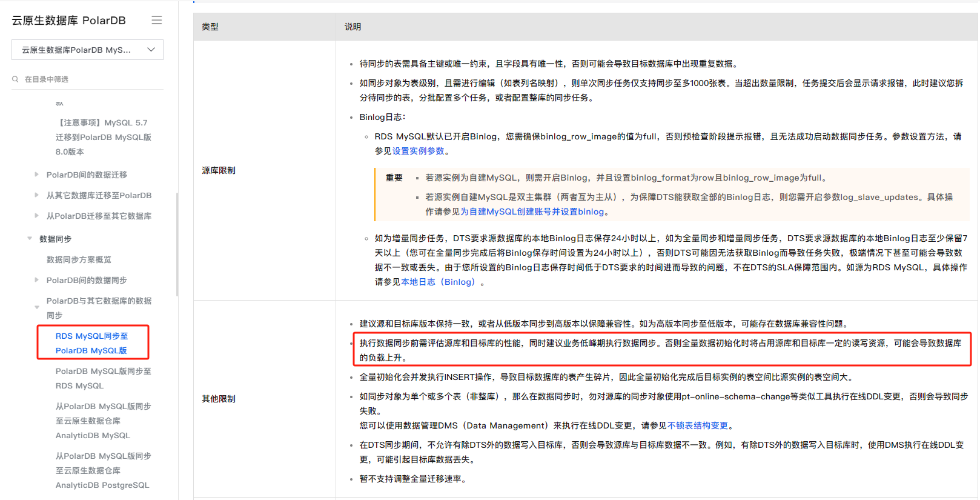This screenshot has height=500, width=980.
Task: Follow the 不锁表结构变更 link
Action: tap(698, 425)
